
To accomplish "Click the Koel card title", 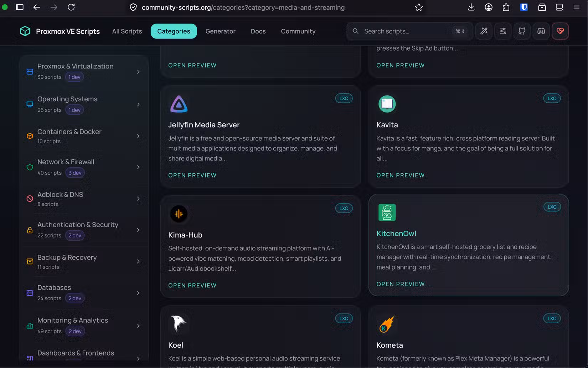I will coord(176,345).
